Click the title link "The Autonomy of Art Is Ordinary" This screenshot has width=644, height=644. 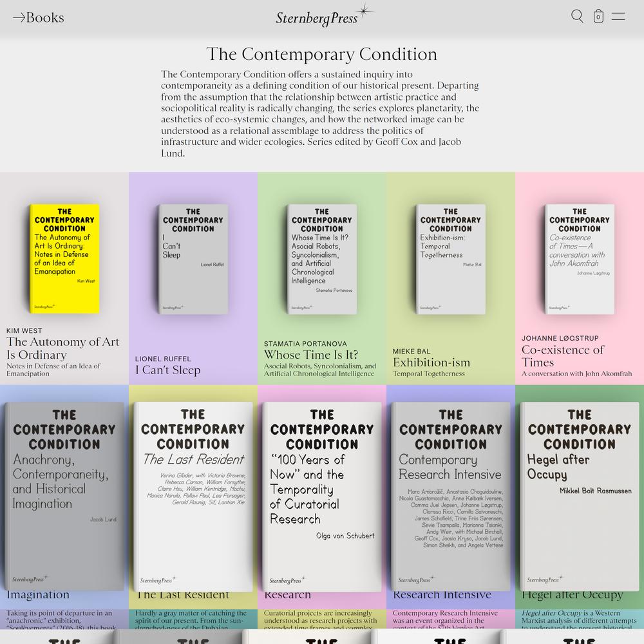pyautogui.click(x=63, y=348)
